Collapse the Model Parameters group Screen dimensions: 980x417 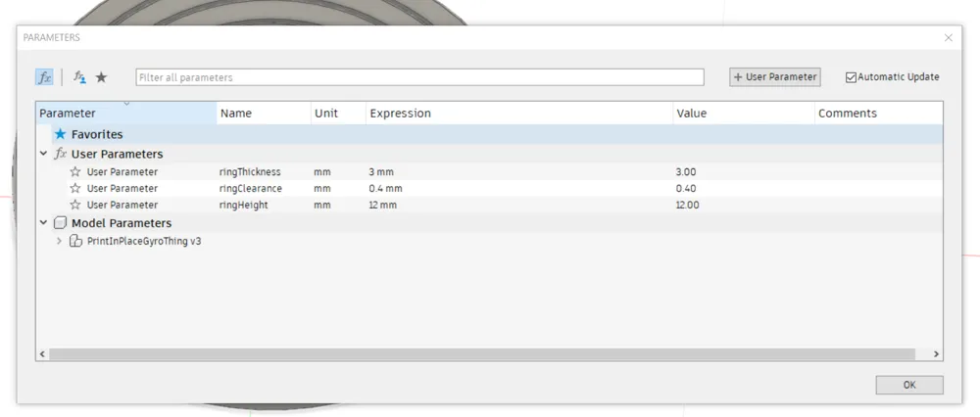click(43, 223)
